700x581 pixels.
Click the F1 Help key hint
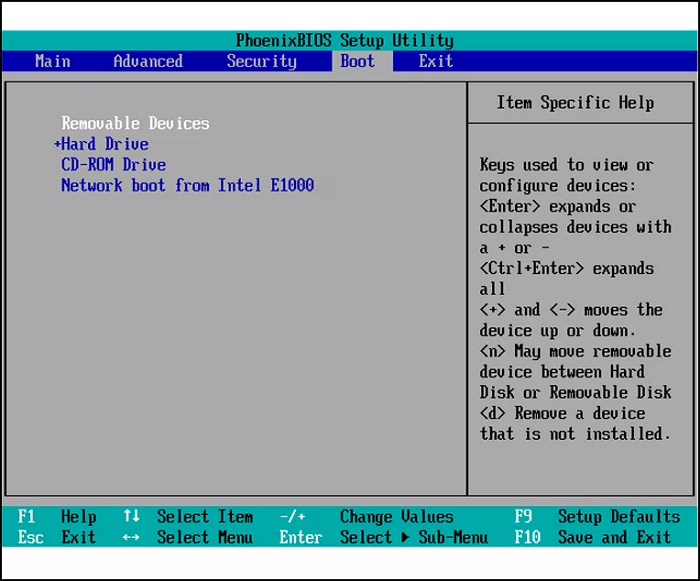(58, 517)
